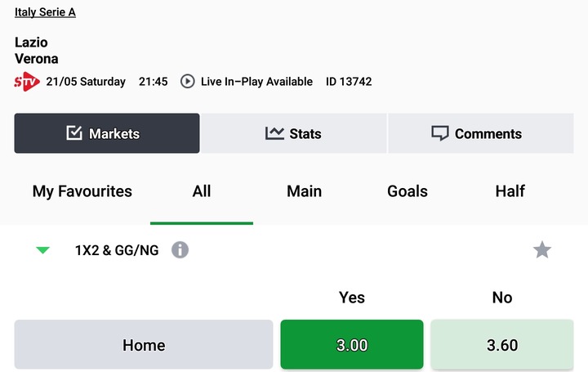The height and width of the screenshot is (372, 588).
Task: Click the Markets checkbox icon
Action: [x=74, y=133]
